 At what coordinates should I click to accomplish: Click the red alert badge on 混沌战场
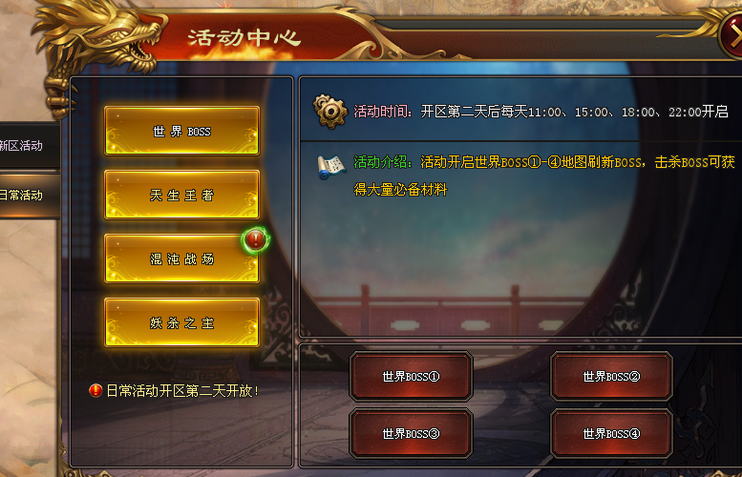coord(256,240)
